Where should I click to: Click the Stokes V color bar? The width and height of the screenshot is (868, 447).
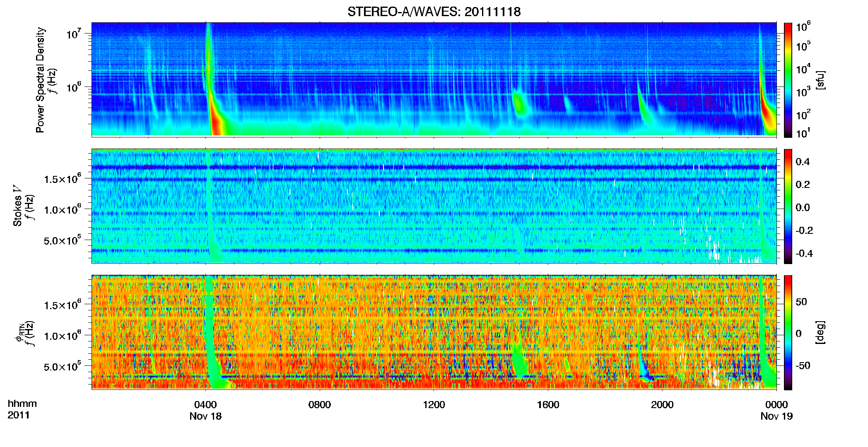pyautogui.click(x=788, y=206)
